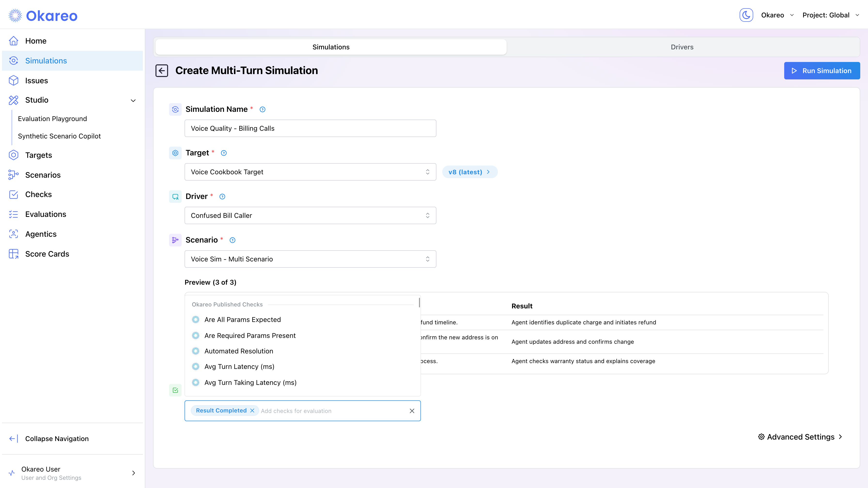Screen dimensions: 868x488
Task: Show help for Simulation Name
Action: click(x=263, y=109)
